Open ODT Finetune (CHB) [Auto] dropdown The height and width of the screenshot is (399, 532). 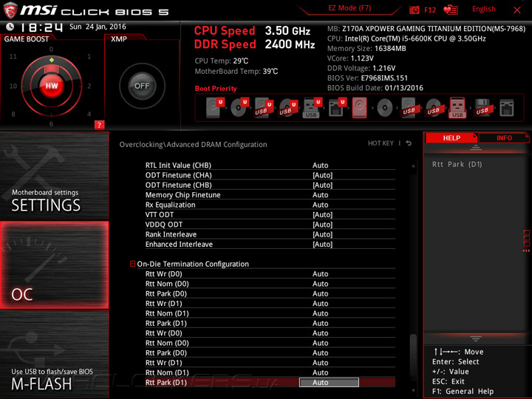coord(322,185)
